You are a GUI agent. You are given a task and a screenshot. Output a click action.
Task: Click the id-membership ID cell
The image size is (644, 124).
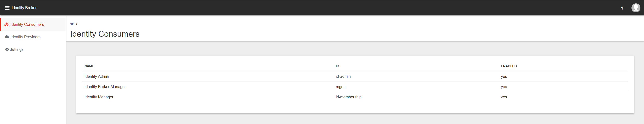348,97
